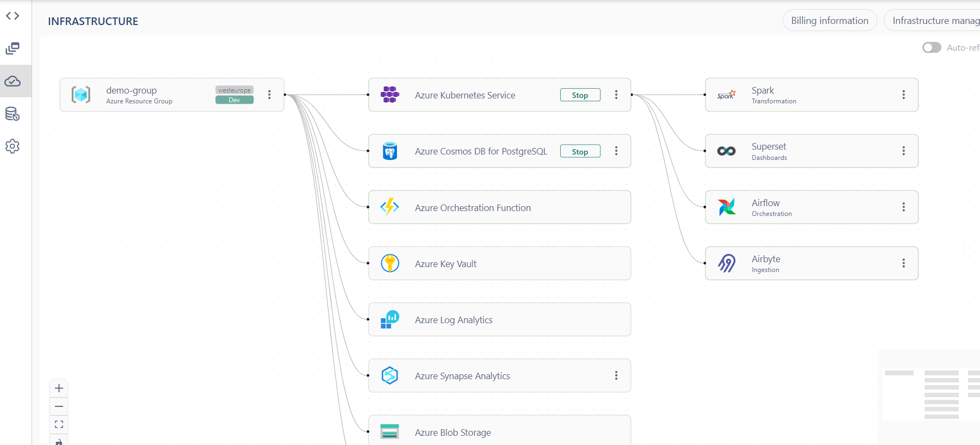Image resolution: width=980 pixels, height=445 pixels.
Task: Click the Azure Resource Group cube icon
Action: coord(81,95)
